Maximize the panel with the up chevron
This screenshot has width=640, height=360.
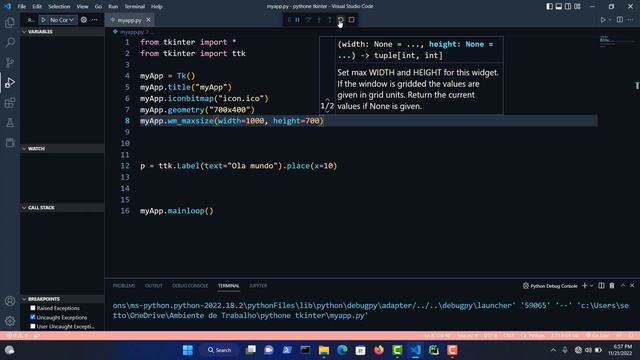(623, 286)
